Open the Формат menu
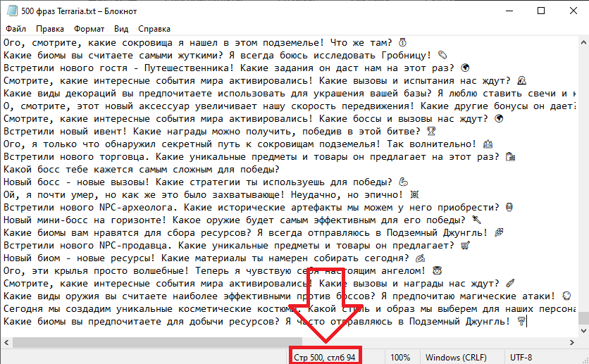The width and height of the screenshot is (589, 364). click(x=89, y=29)
